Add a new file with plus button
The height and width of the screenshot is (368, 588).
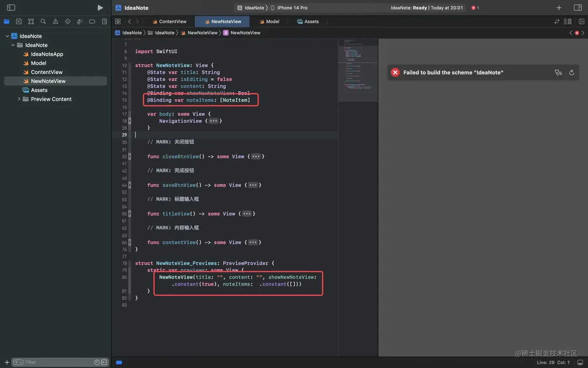coord(7,362)
